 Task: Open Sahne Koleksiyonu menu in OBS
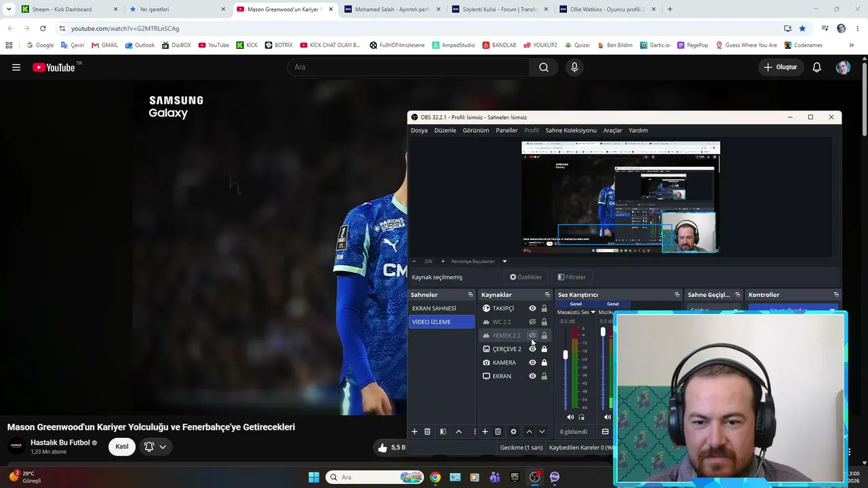(571, 130)
